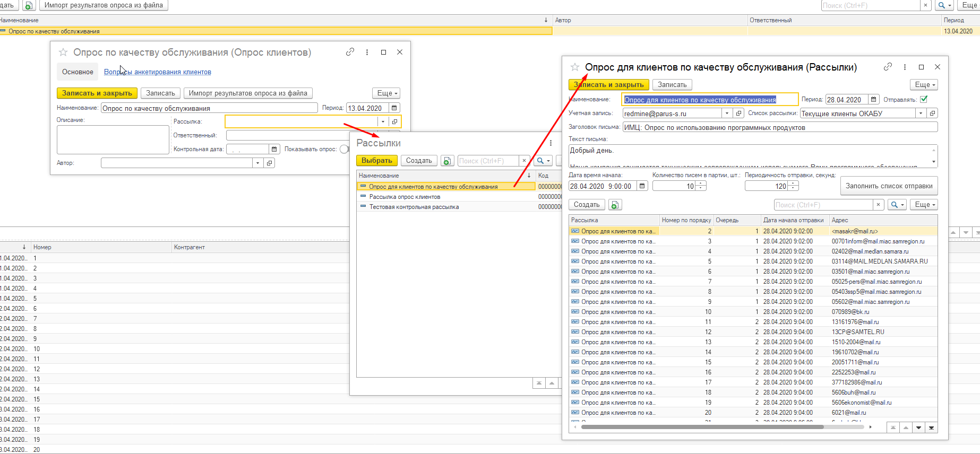
Task: Open the Список рассылки record form icon
Action: tap(932, 113)
